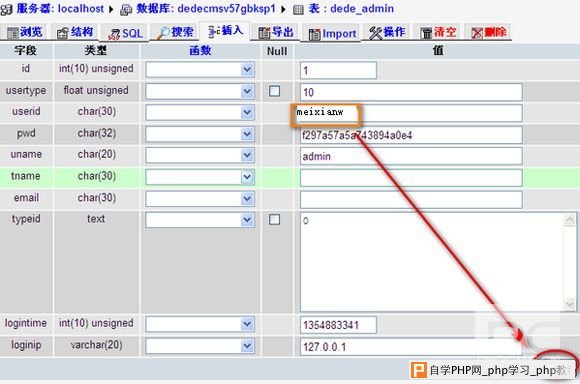580x384 pixels.
Task: Click the uname value field
Action: pyautogui.click(x=411, y=156)
